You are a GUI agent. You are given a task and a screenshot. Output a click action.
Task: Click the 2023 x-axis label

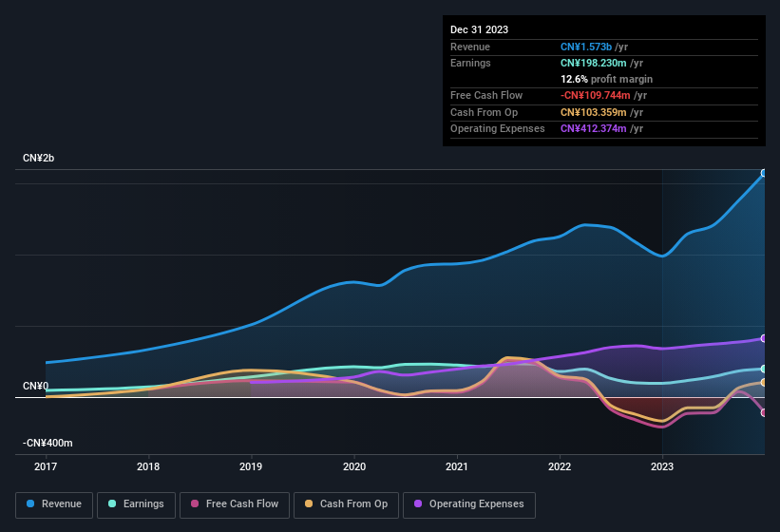(x=662, y=466)
